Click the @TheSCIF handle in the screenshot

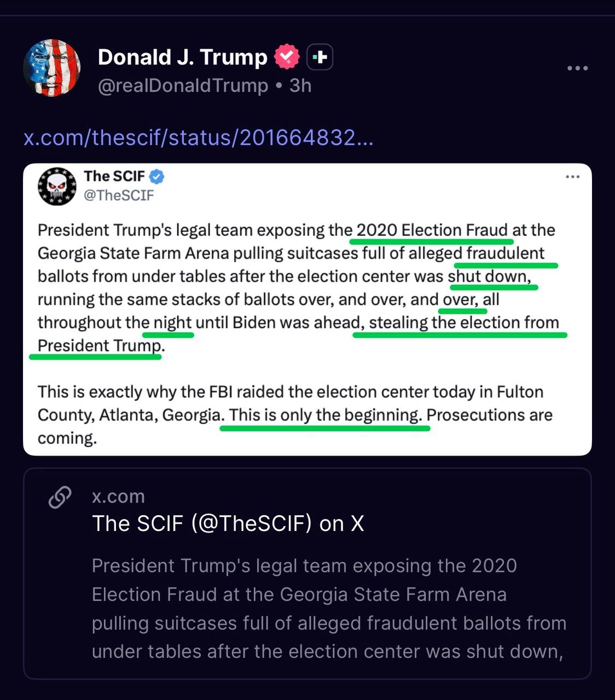(x=119, y=195)
